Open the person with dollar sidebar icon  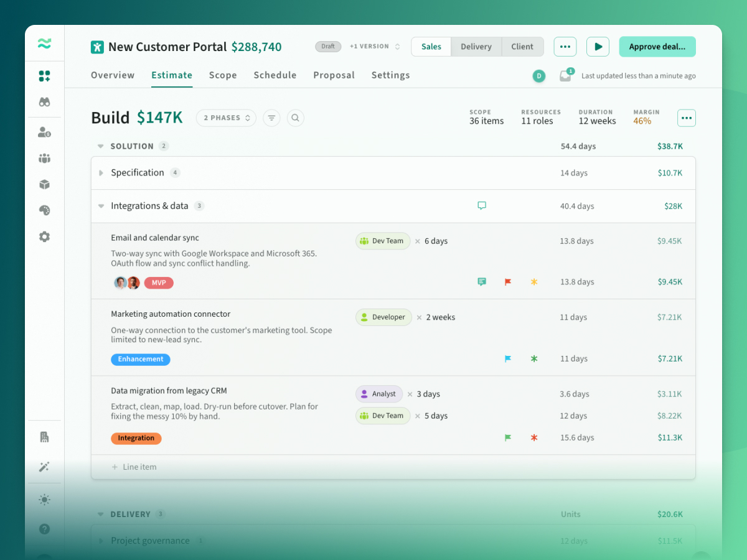pyautogui.click(x=44, y=132)
